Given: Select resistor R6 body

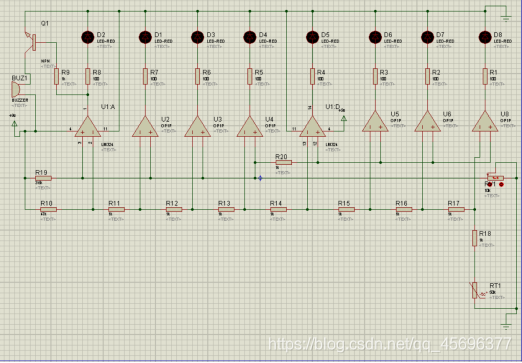Looking at the screenshot, I should click(x=197, y=76).
